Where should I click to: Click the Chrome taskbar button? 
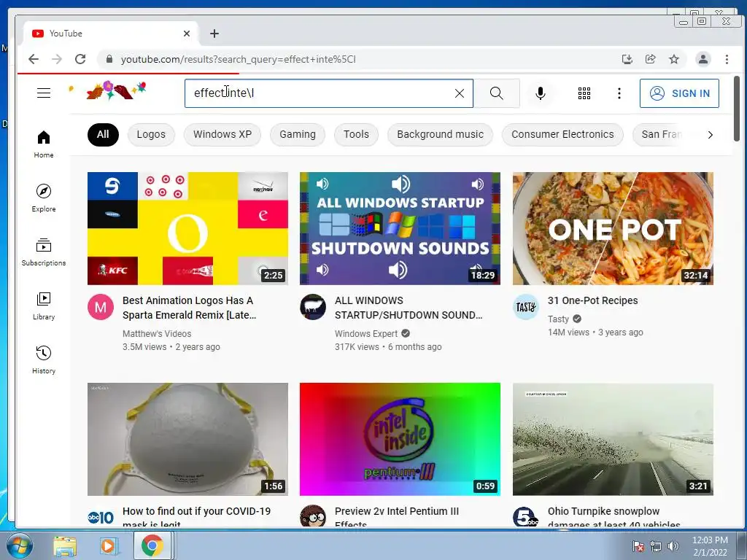coord(152,545)
